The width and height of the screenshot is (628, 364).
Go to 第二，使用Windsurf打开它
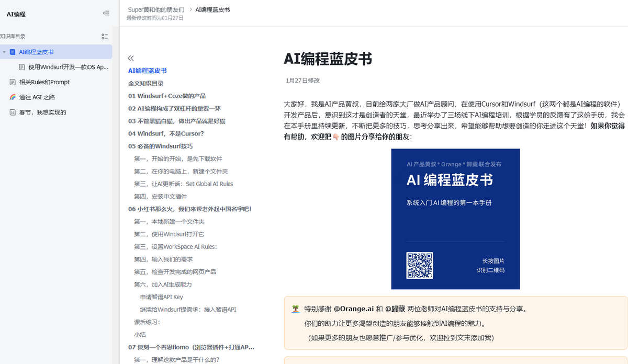169,234
